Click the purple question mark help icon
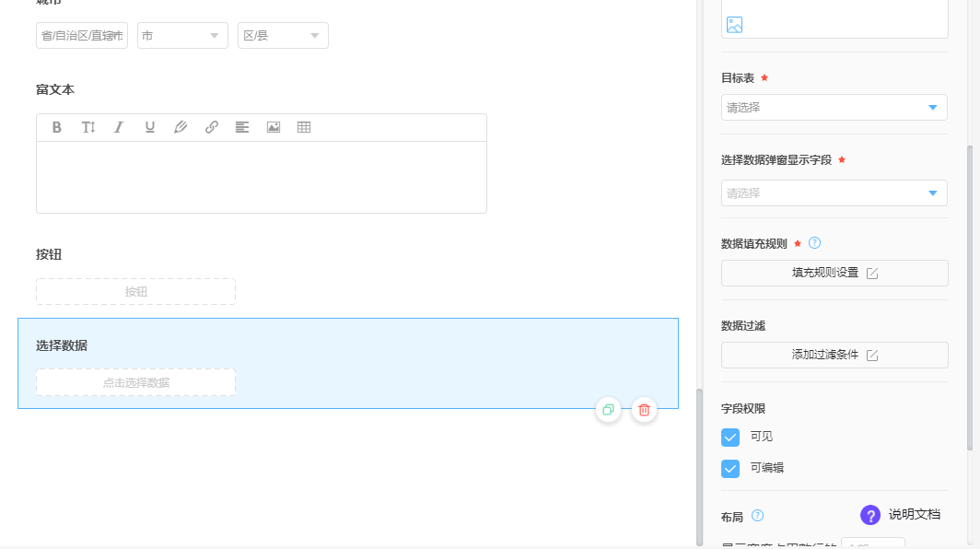 (x=870, y=515)
